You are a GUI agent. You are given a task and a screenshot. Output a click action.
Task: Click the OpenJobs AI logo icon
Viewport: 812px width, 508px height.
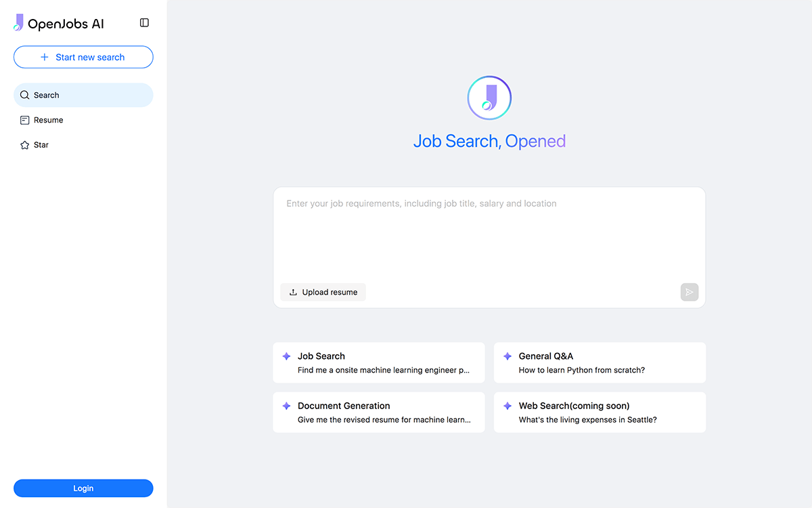[18, 22]
